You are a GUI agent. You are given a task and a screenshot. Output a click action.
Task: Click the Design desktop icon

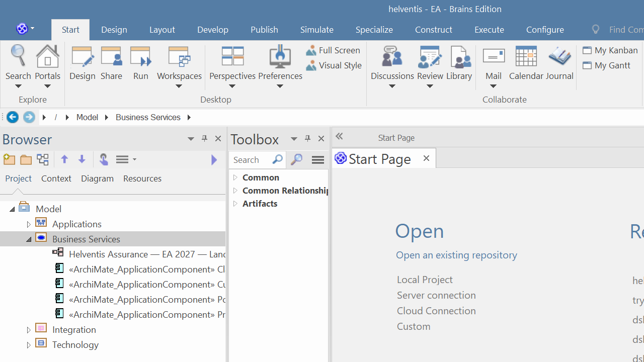click(x=82, y=63)
